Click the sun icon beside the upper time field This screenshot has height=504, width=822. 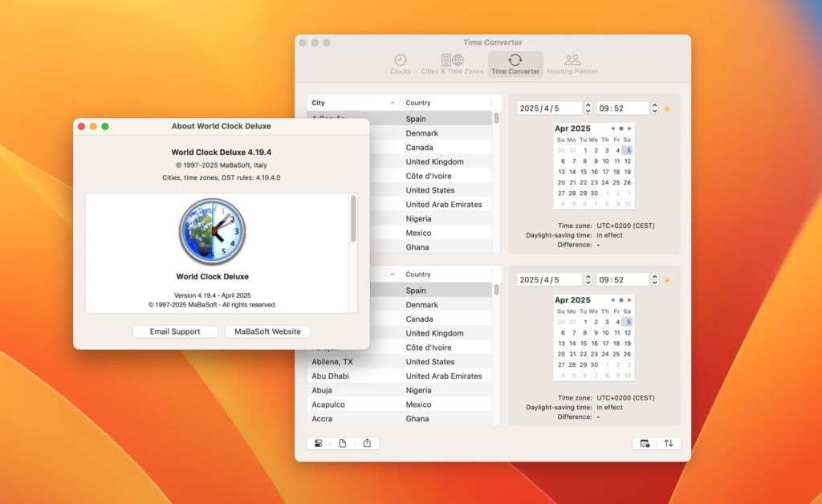(x=667, y=108)
